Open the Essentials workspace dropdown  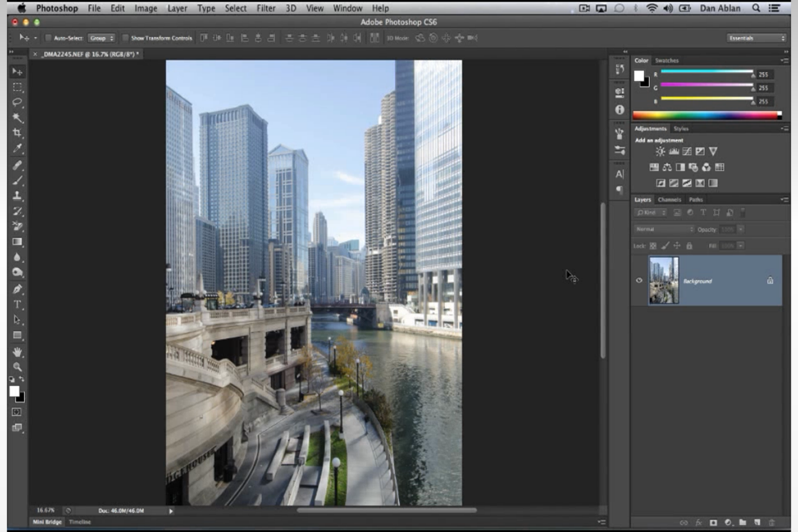756,38
